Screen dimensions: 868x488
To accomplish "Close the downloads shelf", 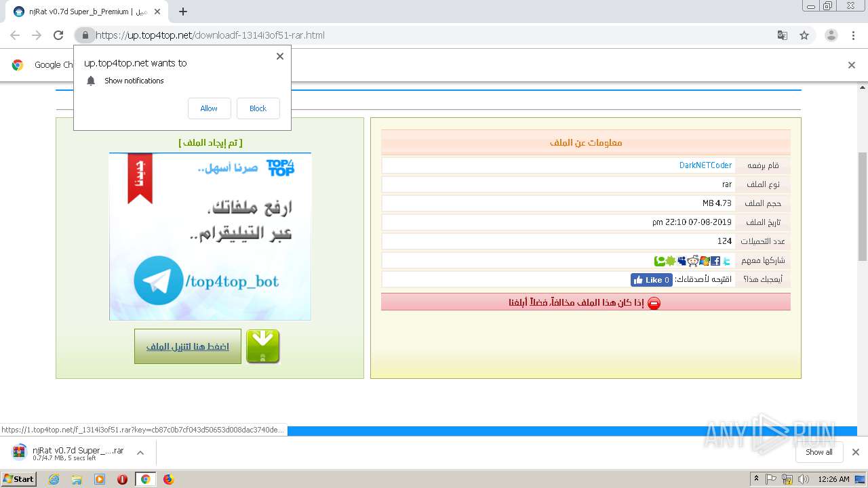I will [x=855, y=452].
